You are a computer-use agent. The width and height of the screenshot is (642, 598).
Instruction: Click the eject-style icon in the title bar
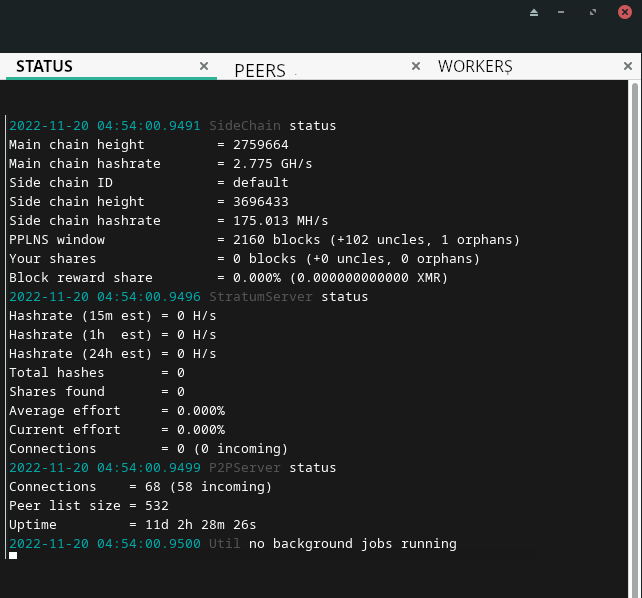(534, 13)
